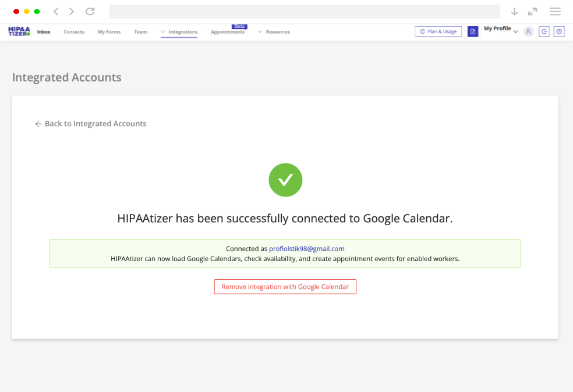The image size is (573, 392).
Task: Open My Profile dropdown
Action: [501, 29]
